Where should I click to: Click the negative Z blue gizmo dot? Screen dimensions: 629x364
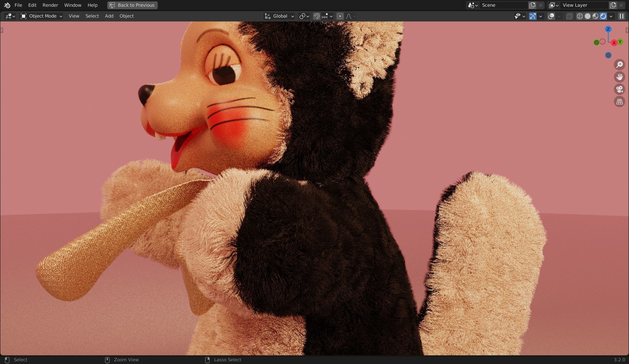tap(608, 55)
